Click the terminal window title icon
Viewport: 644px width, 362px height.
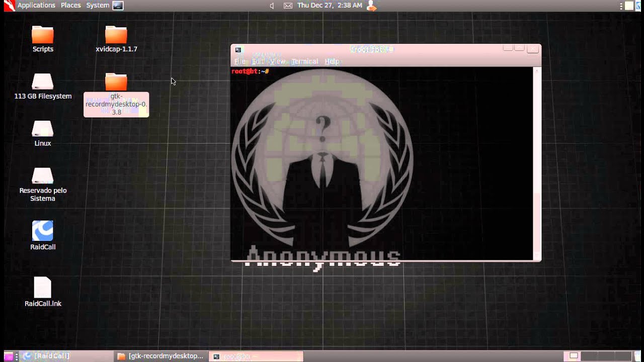[x=238, y=50]
